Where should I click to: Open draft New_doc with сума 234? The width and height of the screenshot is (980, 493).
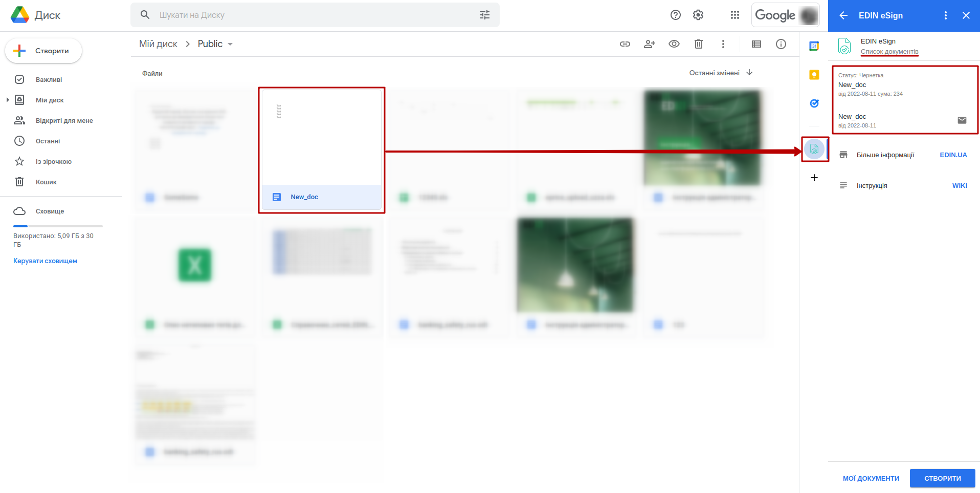coord(905,85)
